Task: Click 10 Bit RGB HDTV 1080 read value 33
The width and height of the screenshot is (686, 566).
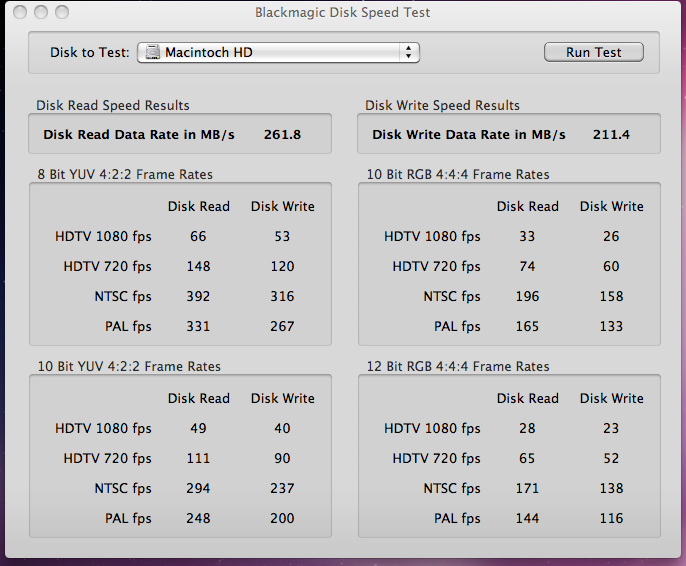Action: click(527, 236)
